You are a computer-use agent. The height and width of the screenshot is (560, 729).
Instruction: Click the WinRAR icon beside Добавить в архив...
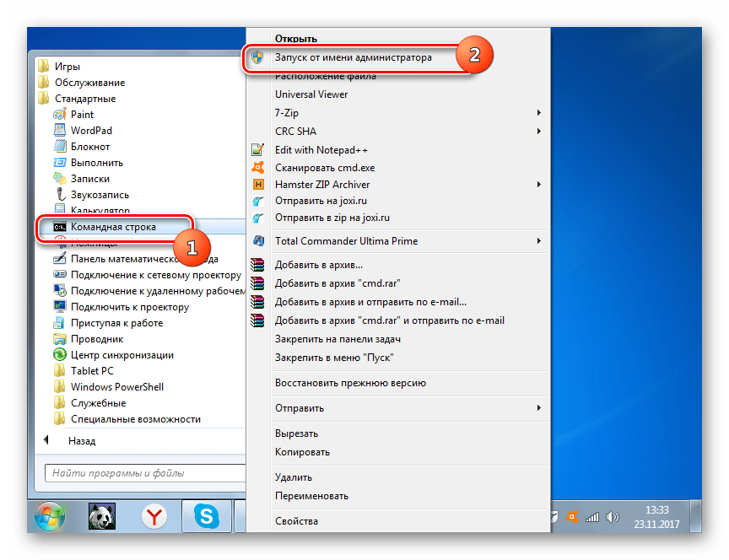257,265
